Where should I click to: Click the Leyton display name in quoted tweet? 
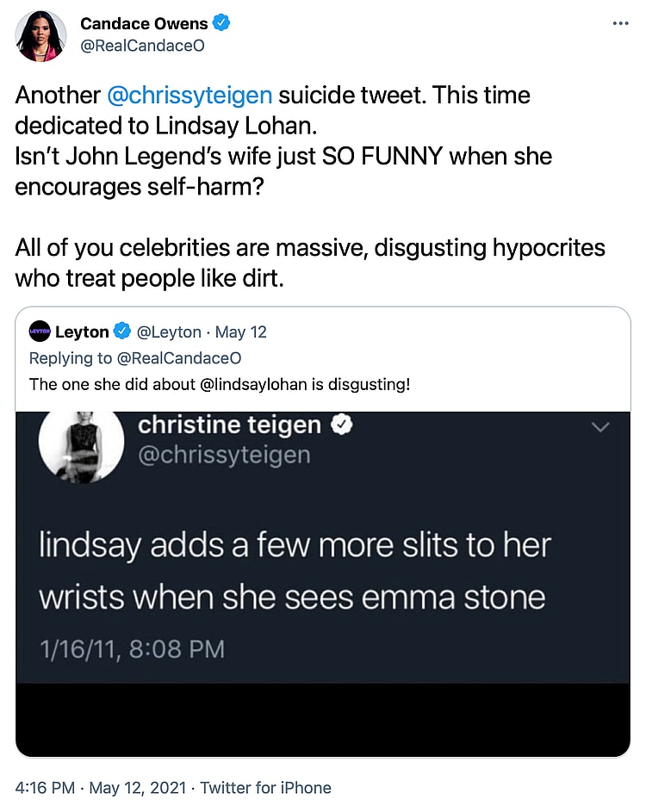click(82, 332)
